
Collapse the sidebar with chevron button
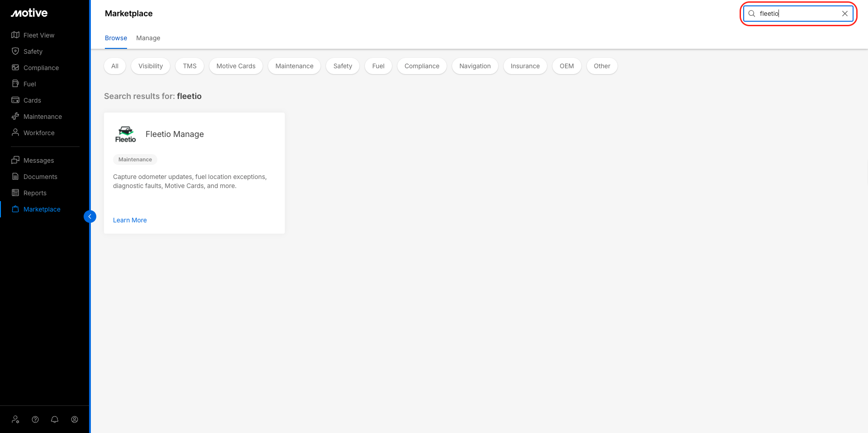coord(90,216)
